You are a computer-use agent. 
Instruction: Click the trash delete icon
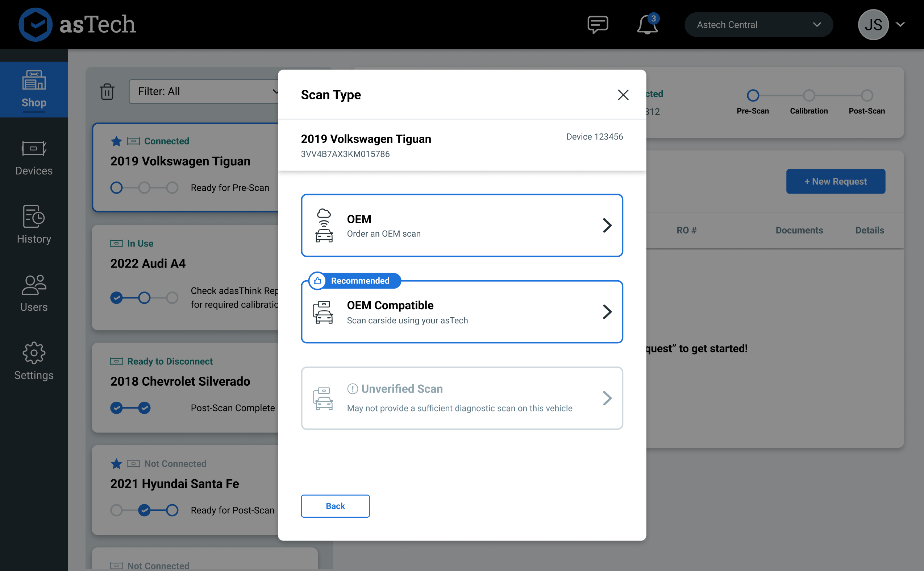tap(107, 91)
